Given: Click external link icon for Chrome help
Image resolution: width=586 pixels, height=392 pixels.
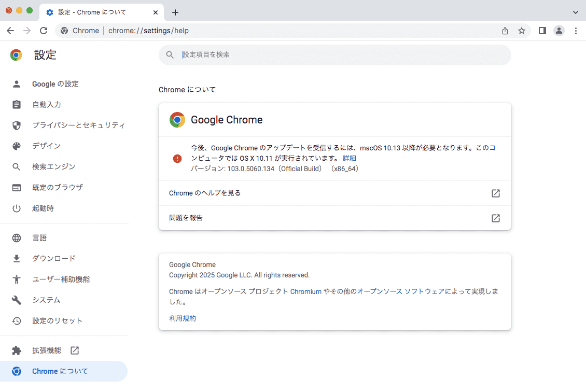Looking at the screenshot, I should pyautogui.click(x=496, y=193).
